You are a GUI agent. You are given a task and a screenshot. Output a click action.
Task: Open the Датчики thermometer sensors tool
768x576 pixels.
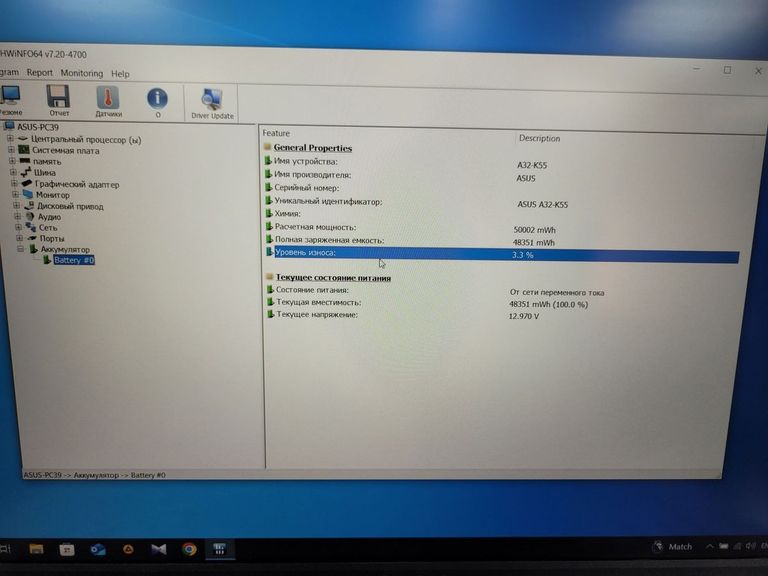coord(108,101)
